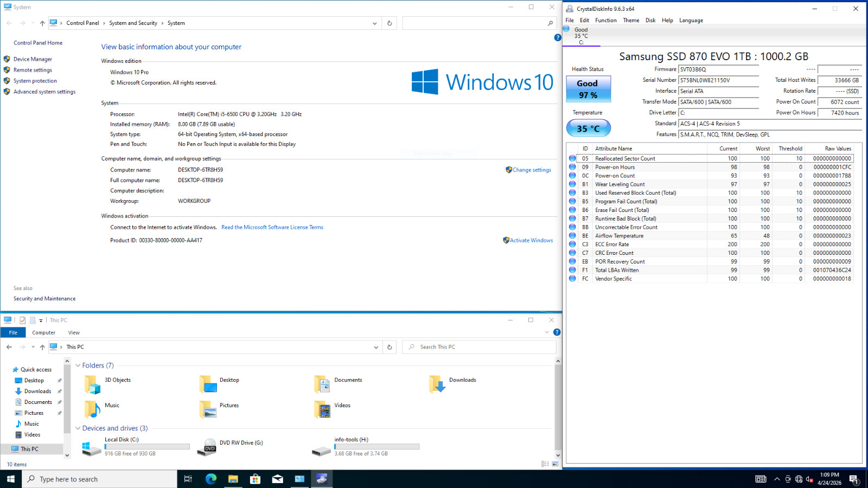Switch to details view in This PC
The height and width of the screenshot is (488, 868).
point(545,464)
